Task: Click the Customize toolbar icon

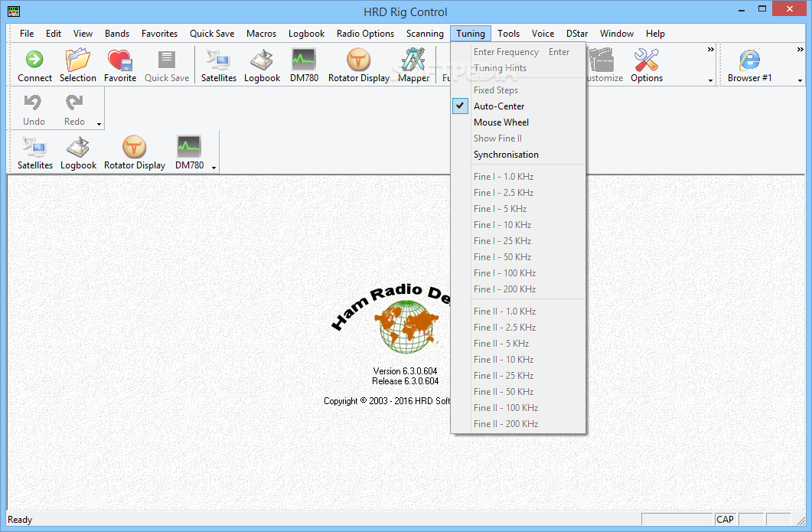Action: coord(602,60)
